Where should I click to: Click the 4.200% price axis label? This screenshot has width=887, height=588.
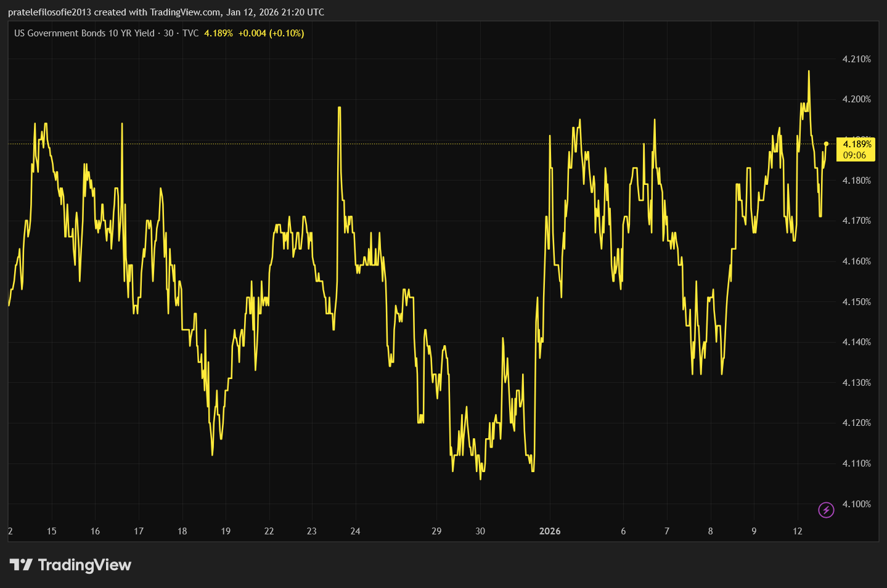[x=857, y=99]
